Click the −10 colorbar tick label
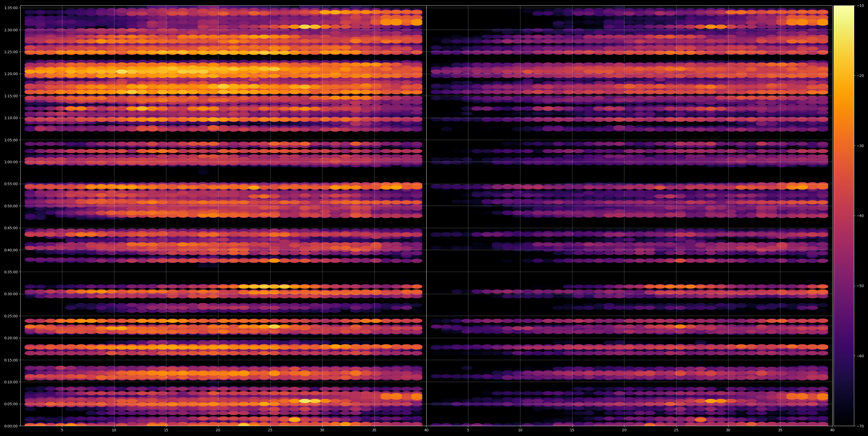The width and height of the screenshot is (868, 436). tap(860, 5)
